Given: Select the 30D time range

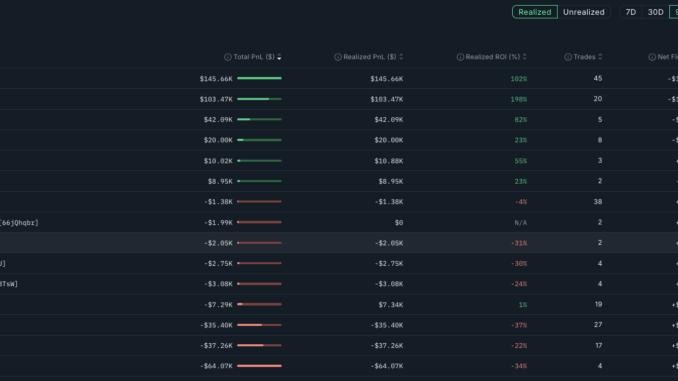Looking at the screenshot, I should pyautogui.click(x=655, y=12).
